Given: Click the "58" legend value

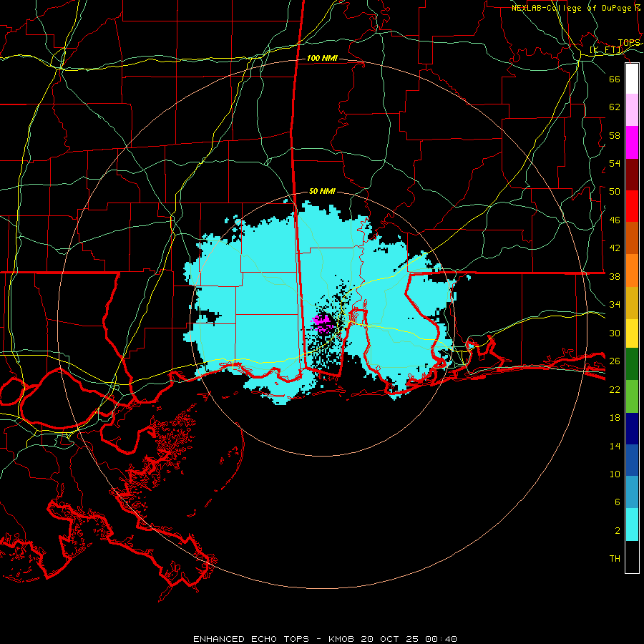Looking at the screenshot, I should tap(615, 135).
